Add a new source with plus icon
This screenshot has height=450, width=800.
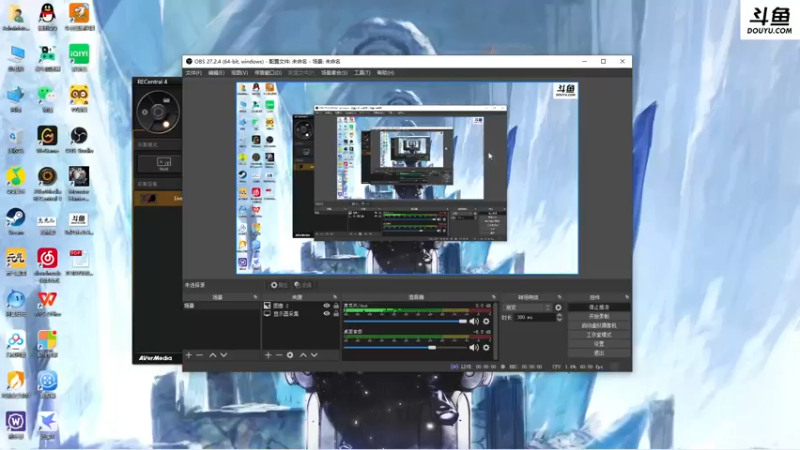pyautogui.click(x=268, y=355)
